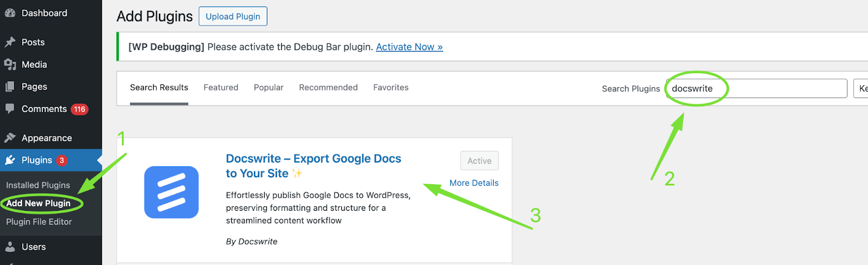Viewport: 868px width, 265px height.
Task: Click the Users person icon
Action: click(x=10, y=247)
